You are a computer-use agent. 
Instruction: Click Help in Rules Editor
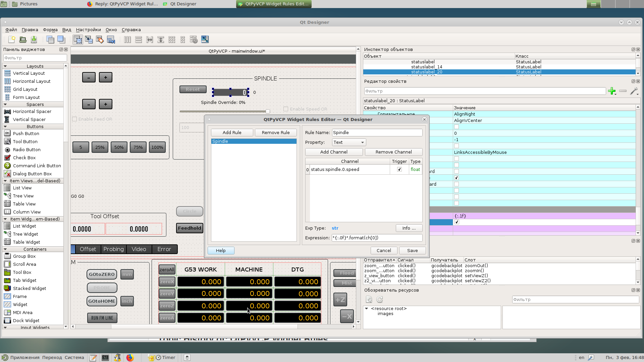[221, 251]
